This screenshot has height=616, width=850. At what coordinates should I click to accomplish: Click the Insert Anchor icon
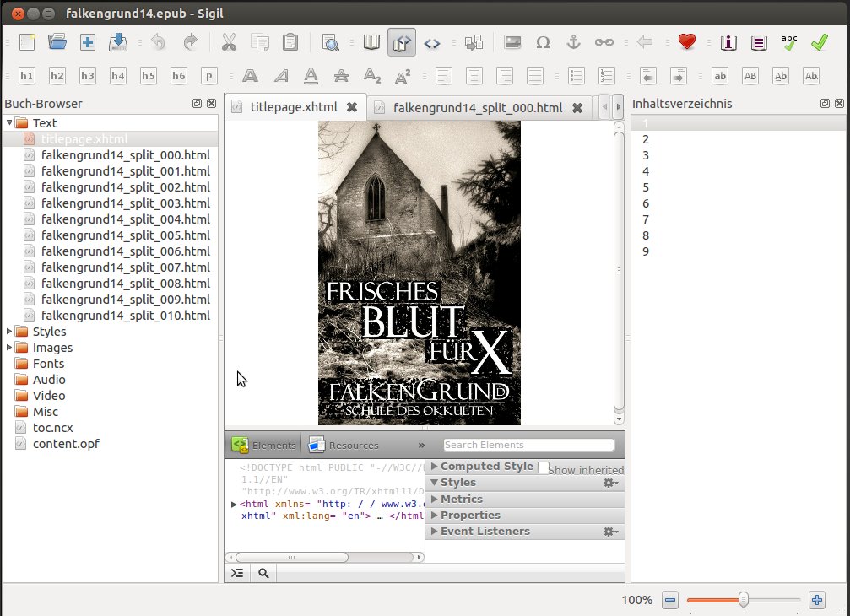573,42
